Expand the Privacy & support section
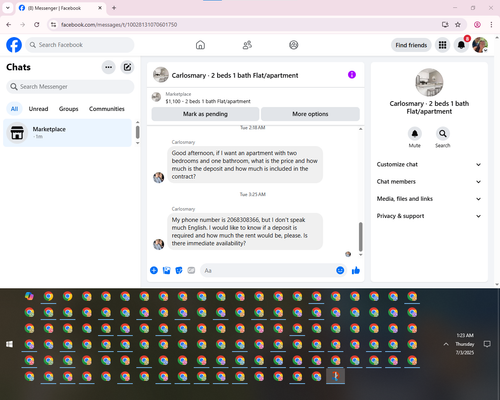 click(429, 216)
